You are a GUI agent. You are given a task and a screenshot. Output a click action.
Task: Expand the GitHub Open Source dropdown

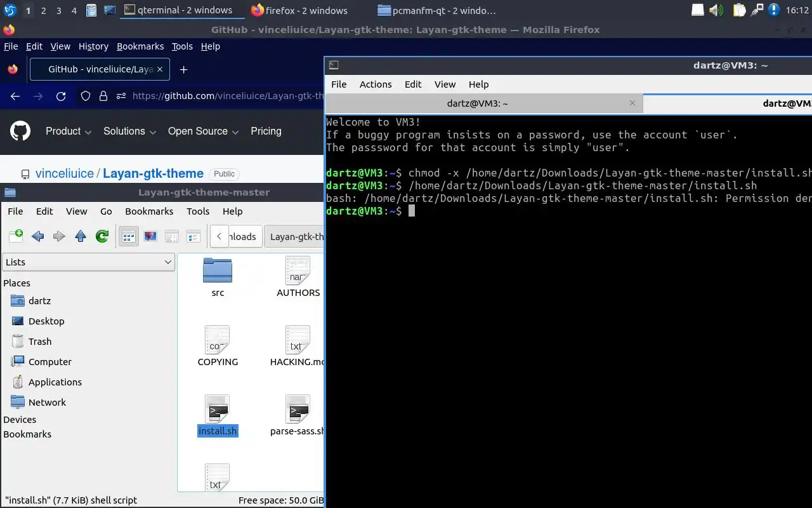[x=203, y=131]
